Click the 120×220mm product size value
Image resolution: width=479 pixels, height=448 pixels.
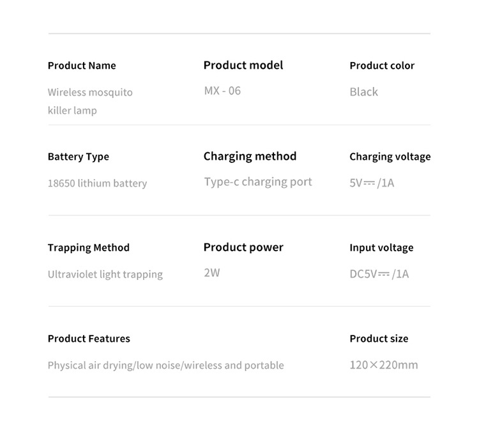click(383, 366)
